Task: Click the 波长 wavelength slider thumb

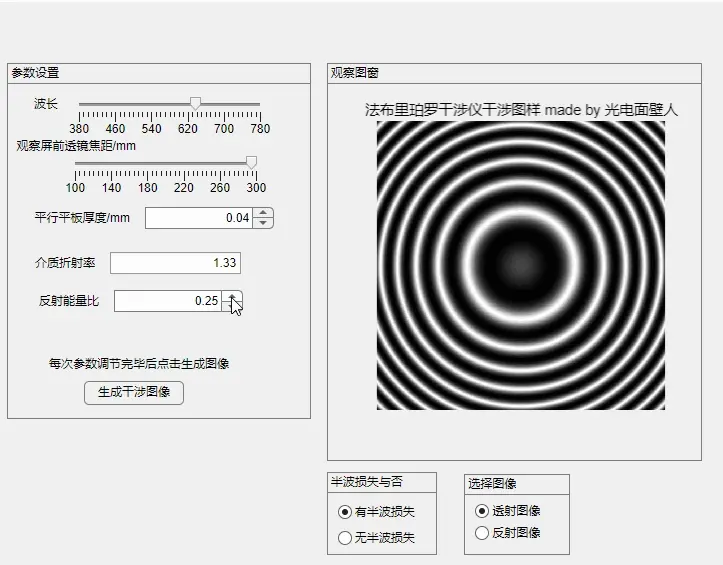Action: [x=196, y=104]
